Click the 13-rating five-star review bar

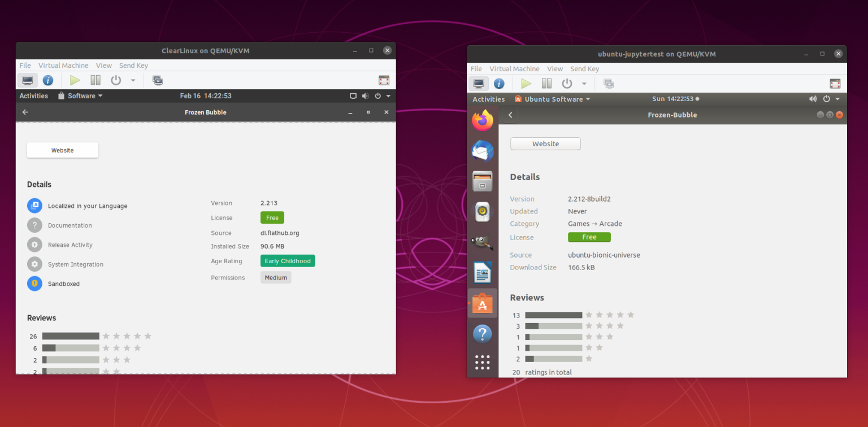[553, 315]
